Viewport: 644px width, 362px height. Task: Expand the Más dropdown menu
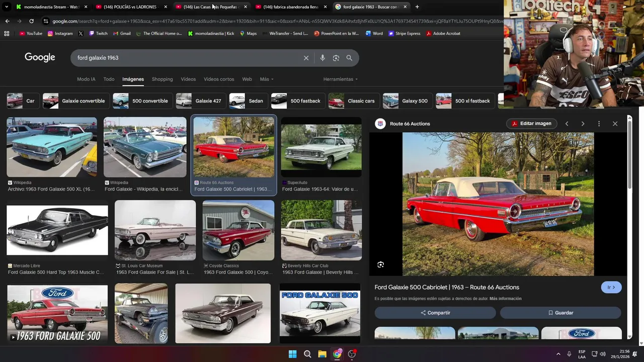267,79
